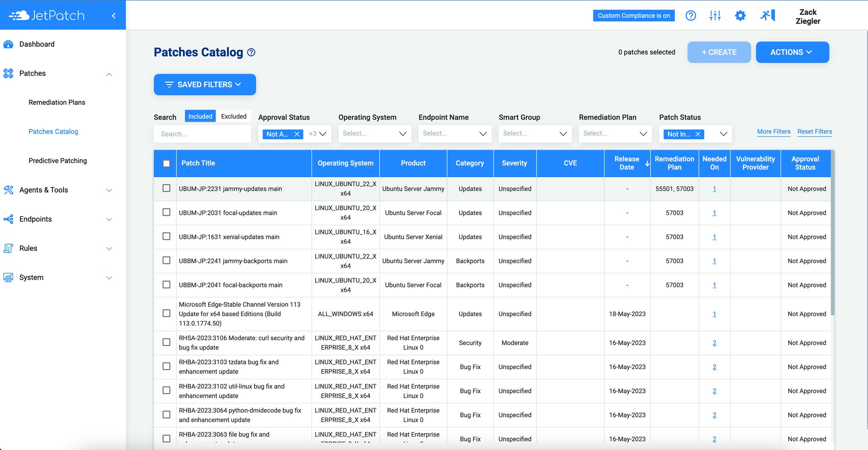Open the Dashboard speedometer icon
The image size is (868, 450).
[x=8, y=44]
